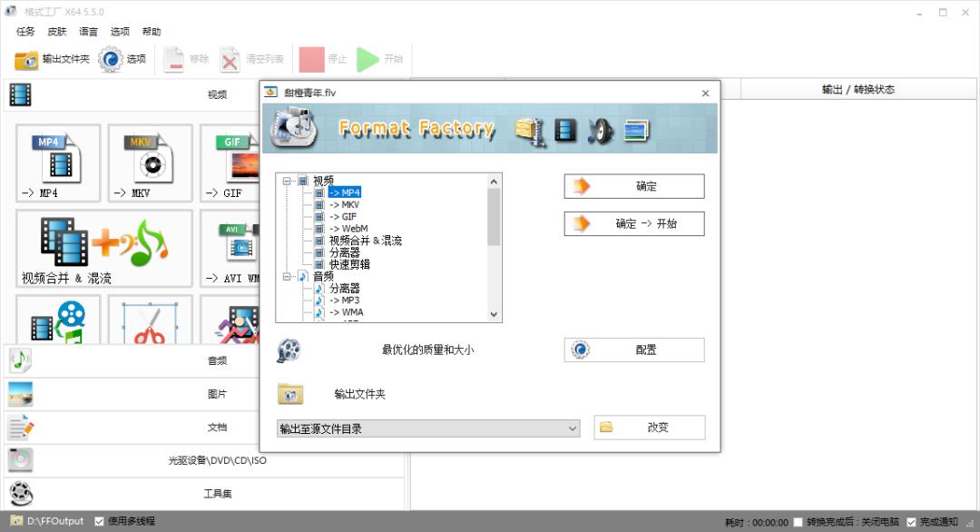Click the 改变 change folder button
The image size is (980, 532).
point(650,428)
